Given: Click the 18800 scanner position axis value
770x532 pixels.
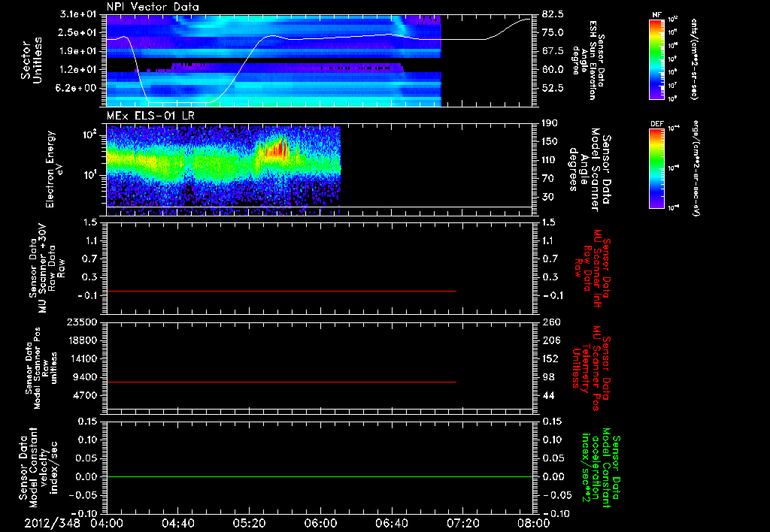Looking at the screenshot, I should [x=82, y=340].
